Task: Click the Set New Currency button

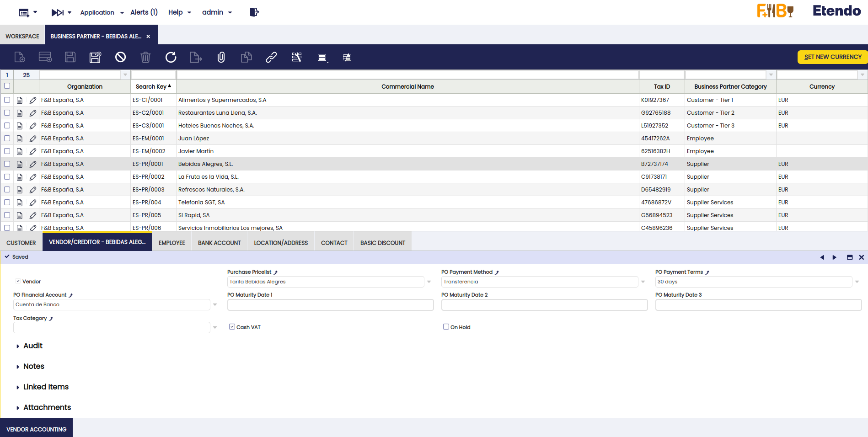Action: (x=832, y=57)
